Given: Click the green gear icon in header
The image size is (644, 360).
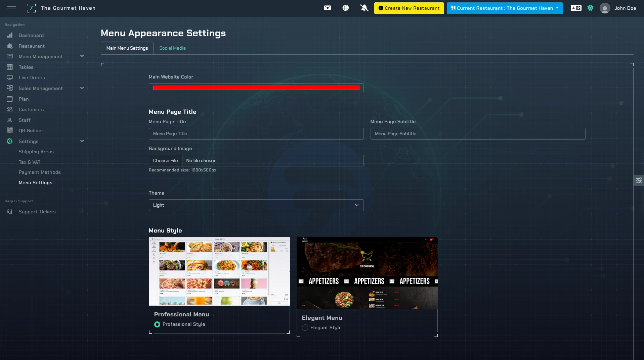Looking at the screenshot, I should pos(591,8).
